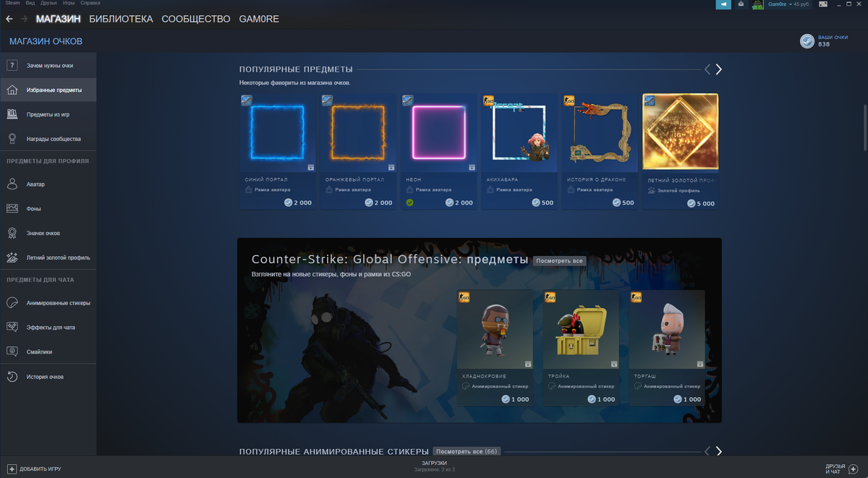The width and height of the screenshot is (868, 478).
Task: Click the question mark icon in the sidebar
Action: [x=12, y=66]
